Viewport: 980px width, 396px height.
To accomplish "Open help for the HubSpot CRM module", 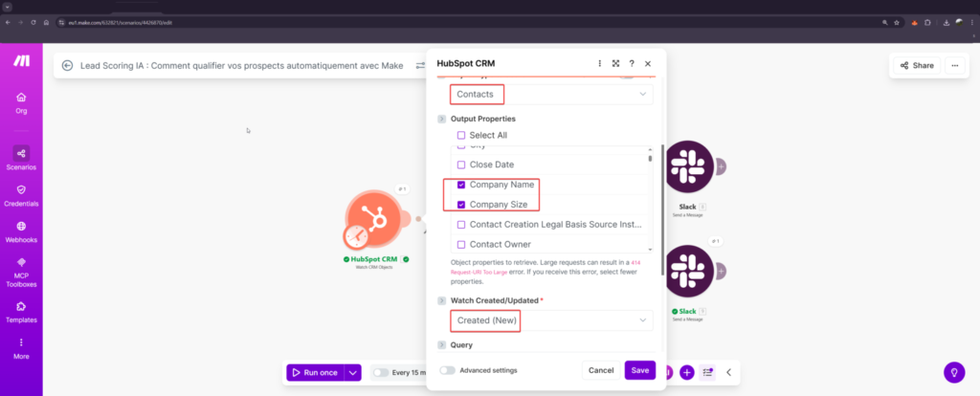I will point(632,64).
